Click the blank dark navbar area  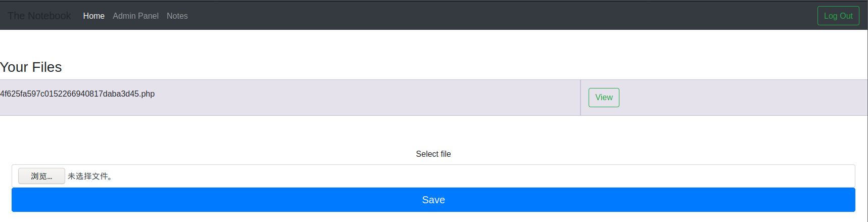click(x=500, y=16)
